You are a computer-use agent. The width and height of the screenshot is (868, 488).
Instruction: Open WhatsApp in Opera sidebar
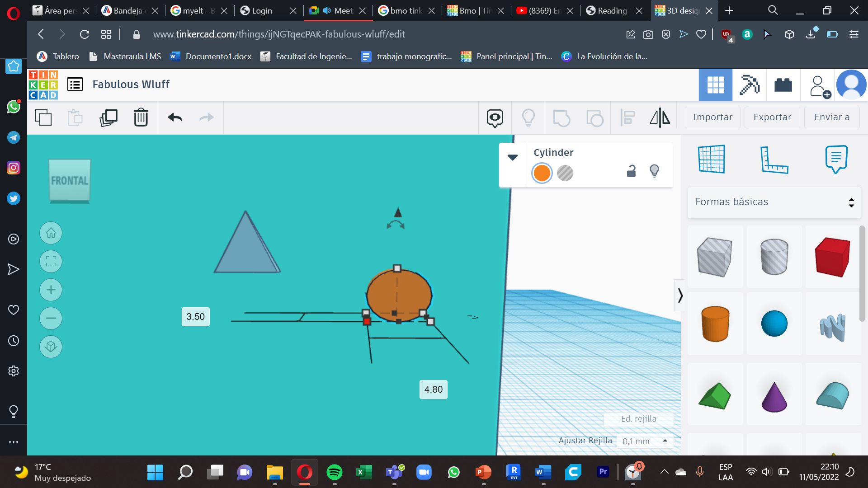click(14, 107)
